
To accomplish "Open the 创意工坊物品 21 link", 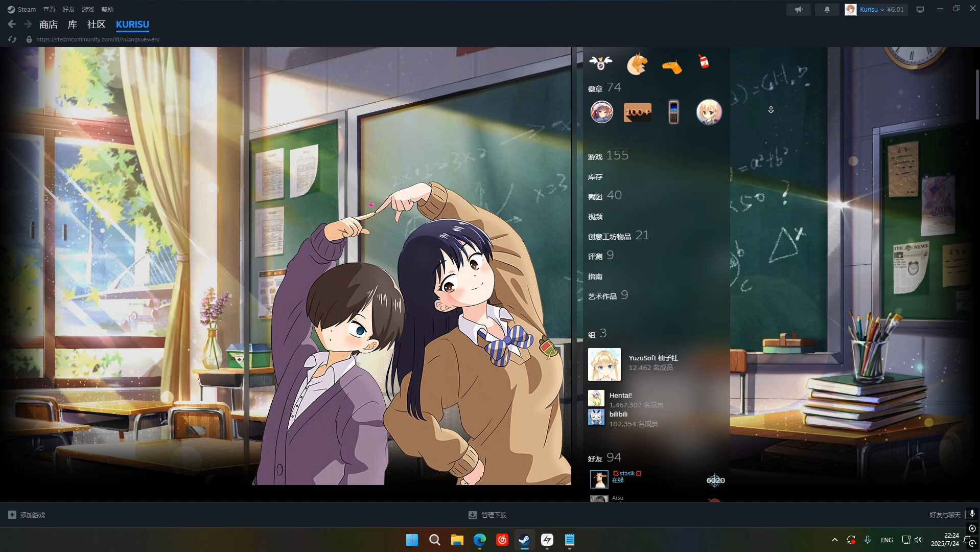I will tap(618, 236).
